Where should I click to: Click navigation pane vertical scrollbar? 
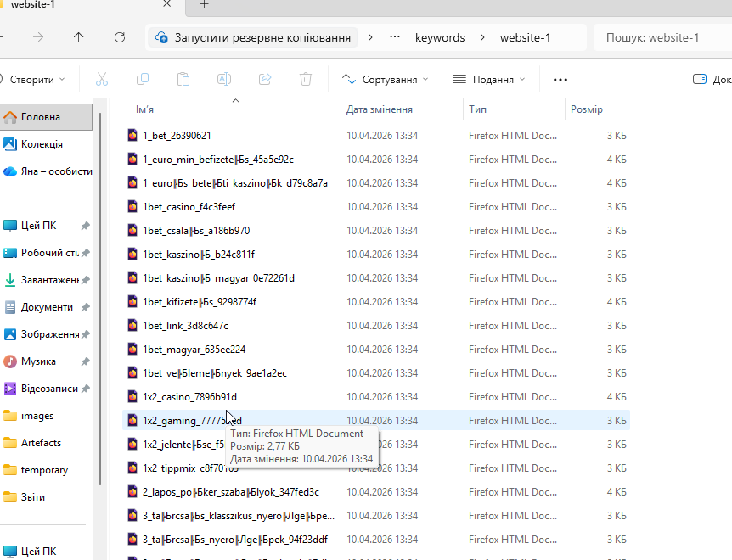(100, 299)
